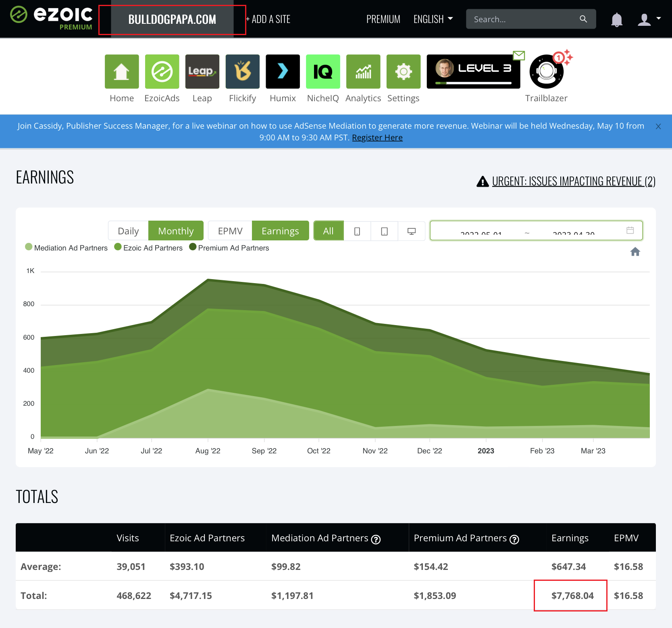Click the Ezoic logo
Viewport: 672px width, 628px height.
[x=51, y=18]
